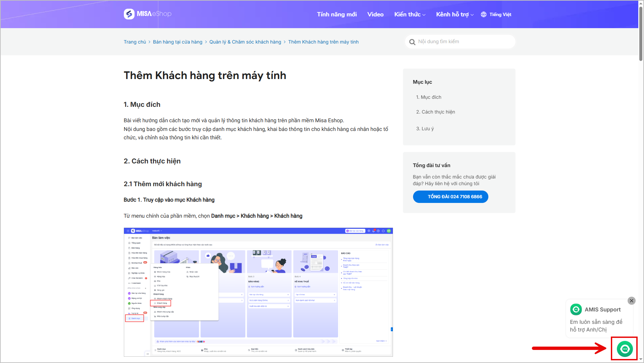The height and width of the screenshot is (363, 644).
Task: Click the "2.1 Thêm mới khách hàng" subheading
Action: pyautogui.click(x=163, y=184)
